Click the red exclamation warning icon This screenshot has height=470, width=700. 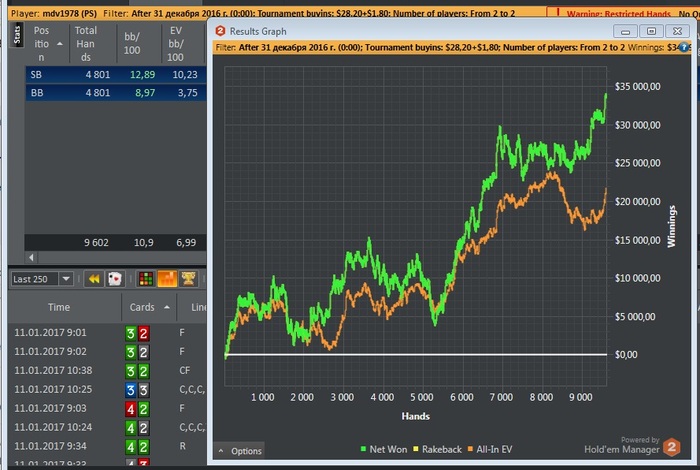[x=558, y=13]
